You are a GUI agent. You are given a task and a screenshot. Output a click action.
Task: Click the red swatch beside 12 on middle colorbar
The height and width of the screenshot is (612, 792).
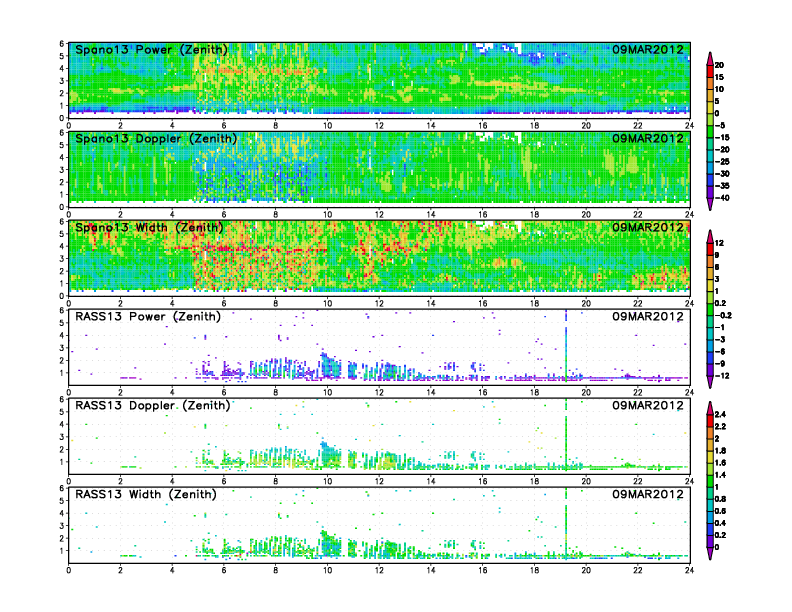tap(710, 249)
